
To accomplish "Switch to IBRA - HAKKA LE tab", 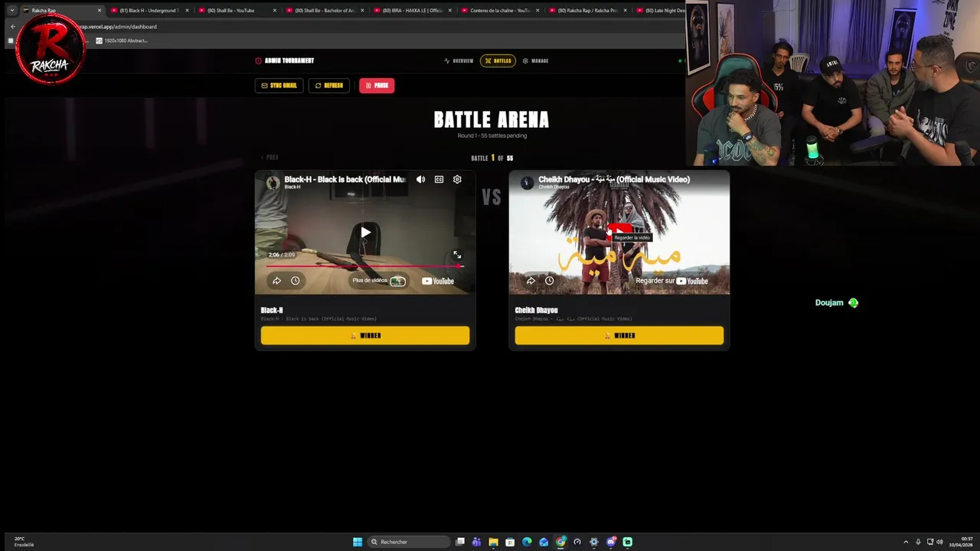I will coord(412,10).
